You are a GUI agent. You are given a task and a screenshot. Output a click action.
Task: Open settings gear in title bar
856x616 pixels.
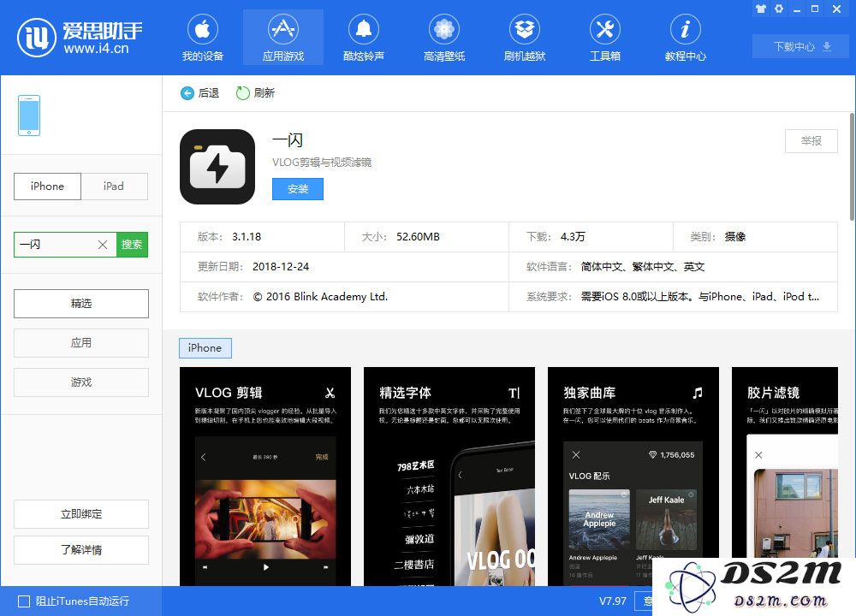[779, 9]
